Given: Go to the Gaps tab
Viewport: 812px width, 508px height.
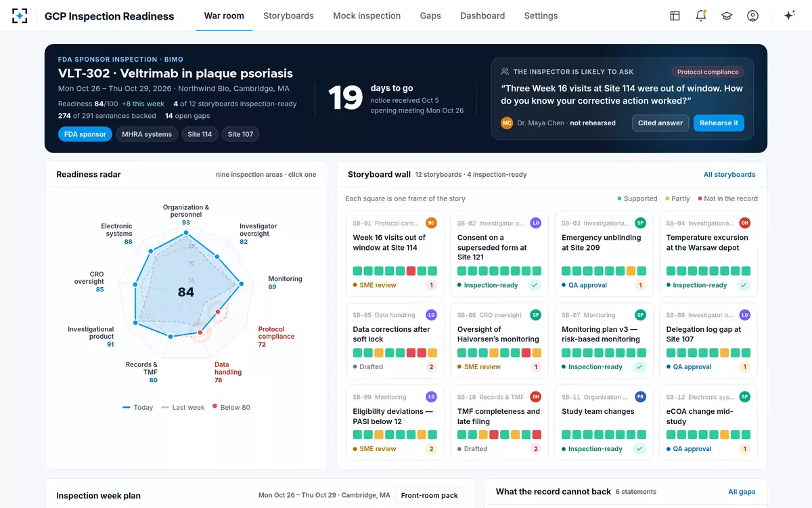Looking at the screenshot, I should pyautogui.click(x=430, y=16).
